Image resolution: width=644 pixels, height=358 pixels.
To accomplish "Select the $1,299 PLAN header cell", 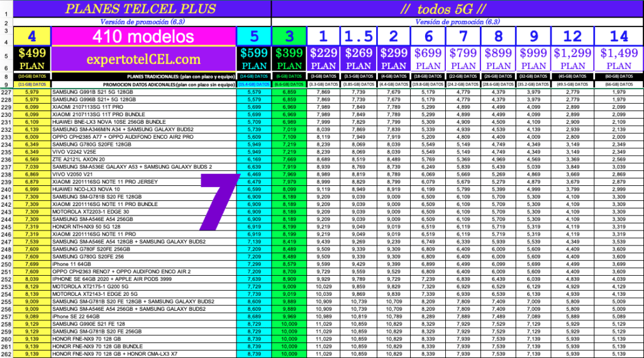I will [x=573, y=59].
